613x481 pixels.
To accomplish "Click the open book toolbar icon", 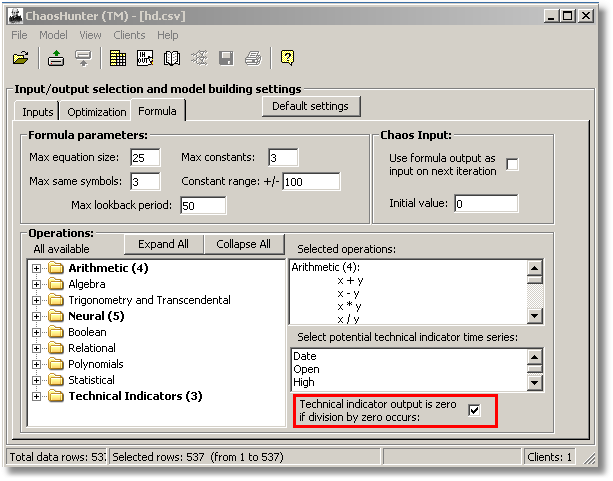I will tap(172, 58).
